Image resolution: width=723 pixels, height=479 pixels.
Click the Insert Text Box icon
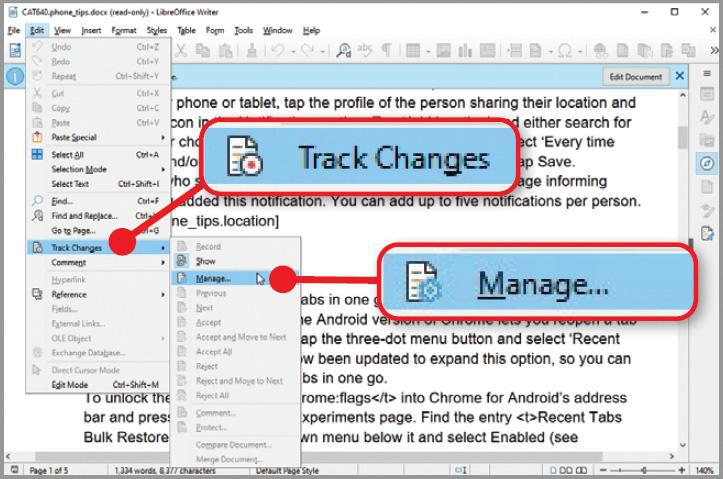point(487,50)
